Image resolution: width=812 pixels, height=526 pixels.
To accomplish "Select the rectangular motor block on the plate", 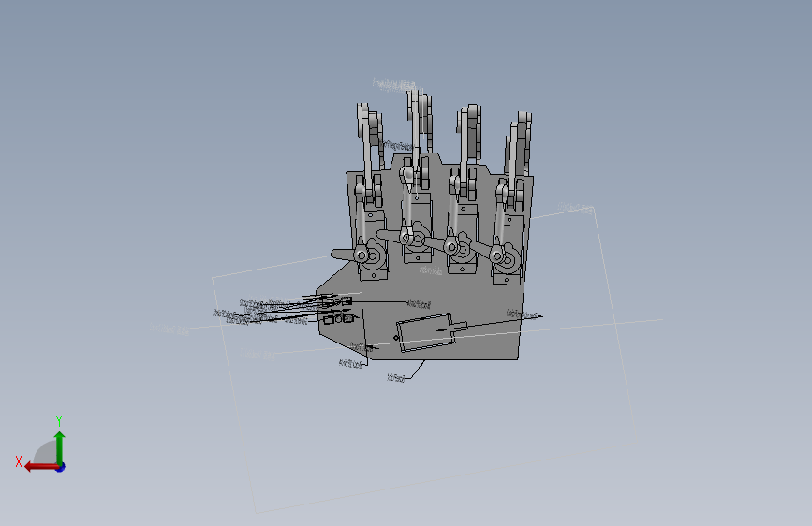I will click(426, 332).
